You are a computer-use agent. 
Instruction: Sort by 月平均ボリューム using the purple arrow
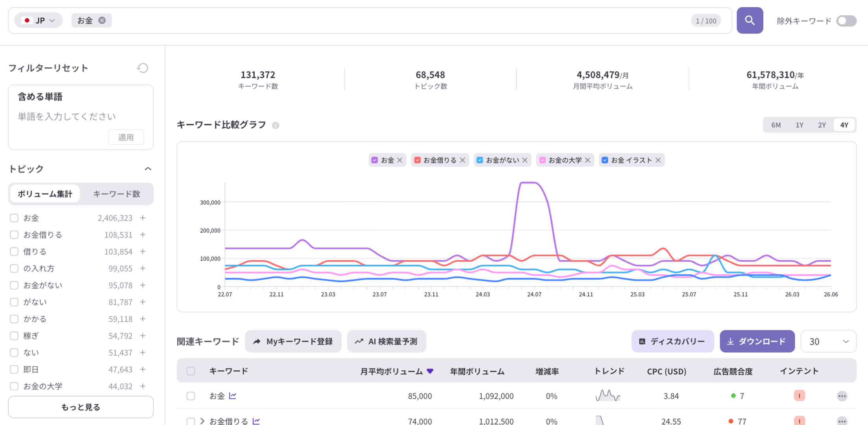(430, 371)
